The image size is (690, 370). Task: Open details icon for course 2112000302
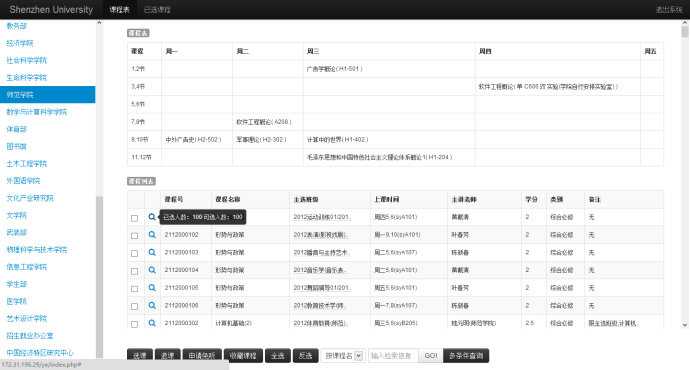click(152, 323)
